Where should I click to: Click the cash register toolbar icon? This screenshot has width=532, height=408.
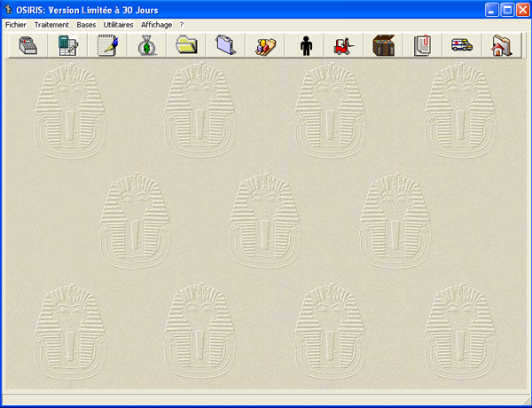click(27, 45)
